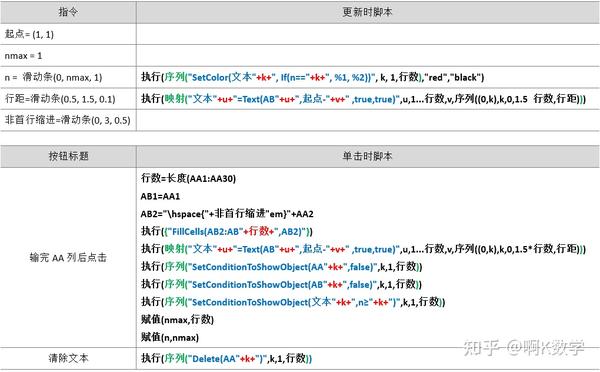Click the SetConditionToShowObject(AA line
Image resolution: width=600 pixels, height=372 pixels.
pos(281,266)
